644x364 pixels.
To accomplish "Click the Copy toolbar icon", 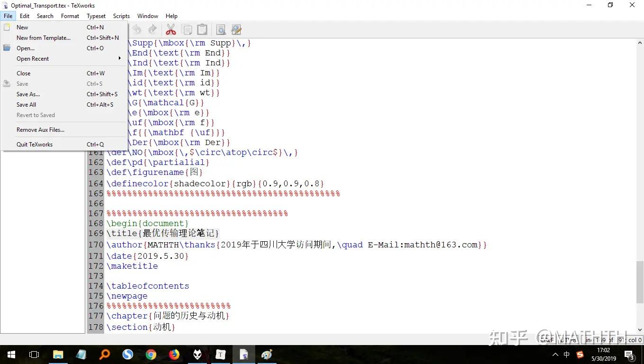I will (187, 29).
